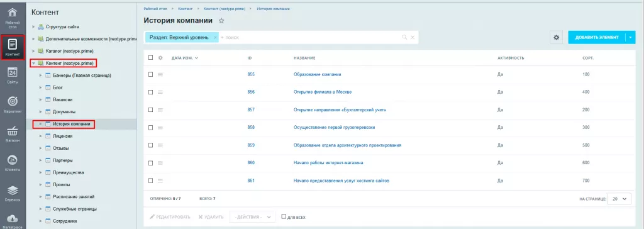Click the Каталог (nextype.prime) folder icon
Viewport: 644px width, 229px height.
(41, 51)
